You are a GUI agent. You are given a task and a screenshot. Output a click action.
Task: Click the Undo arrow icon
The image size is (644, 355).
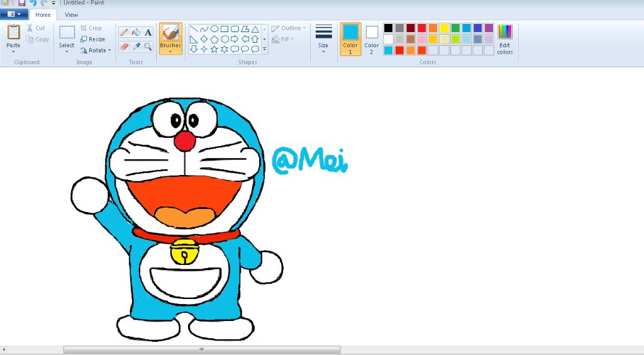[x=33, y=3]
